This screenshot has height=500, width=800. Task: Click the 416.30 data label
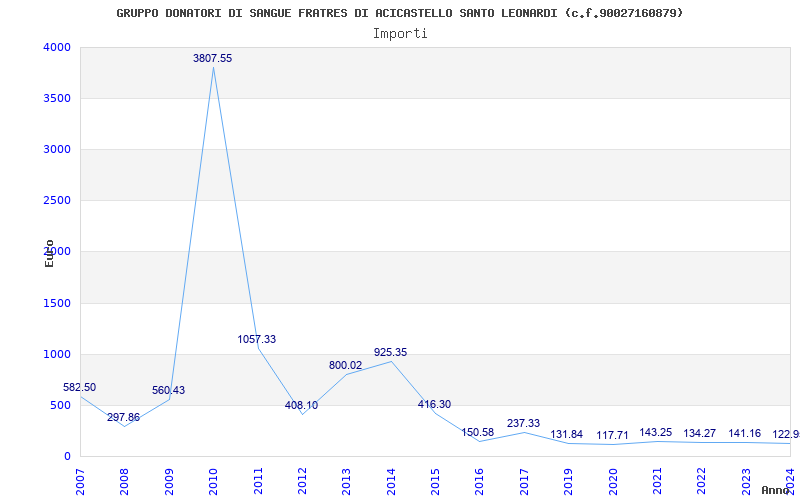(x=434, y=405)
